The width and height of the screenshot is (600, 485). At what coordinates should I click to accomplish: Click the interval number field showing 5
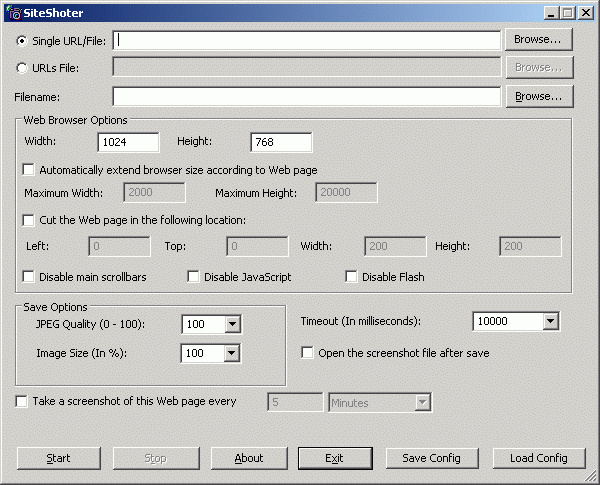295,402
